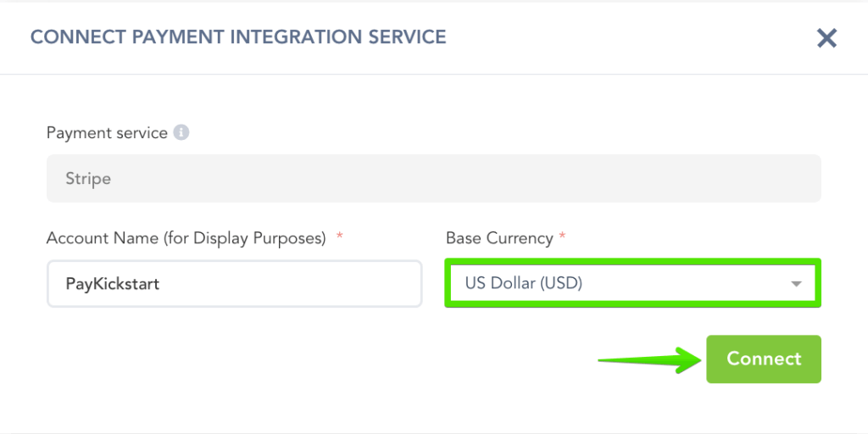Click the Connect Payment Integration Service title
Screen dimensions: 868x434
click(x=238, y=37)
